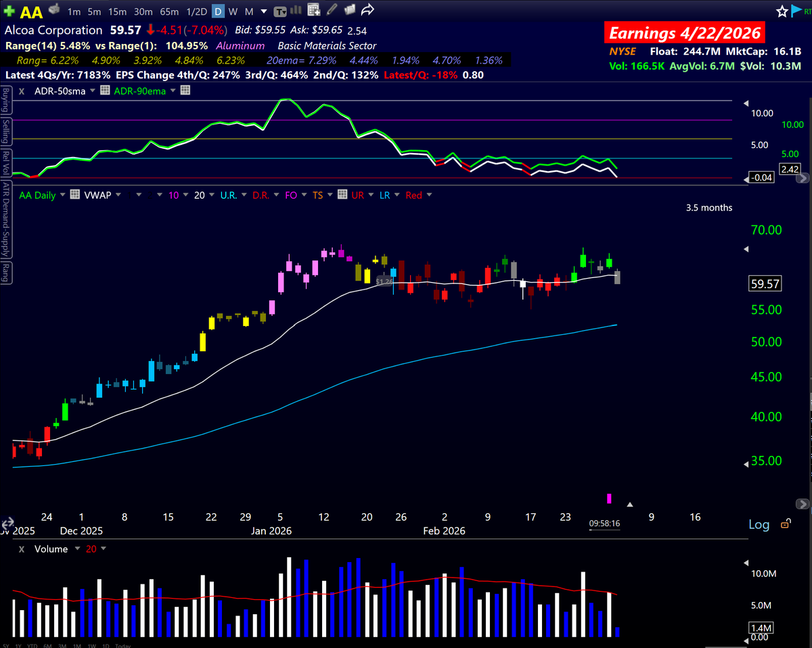Viewport: 812px width, 648px height.
Task: Toggle Log scale for price axis
Action: [759, 524]
